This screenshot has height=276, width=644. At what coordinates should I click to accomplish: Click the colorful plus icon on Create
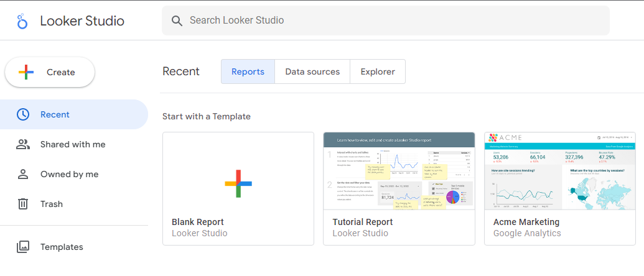[26, 72]
